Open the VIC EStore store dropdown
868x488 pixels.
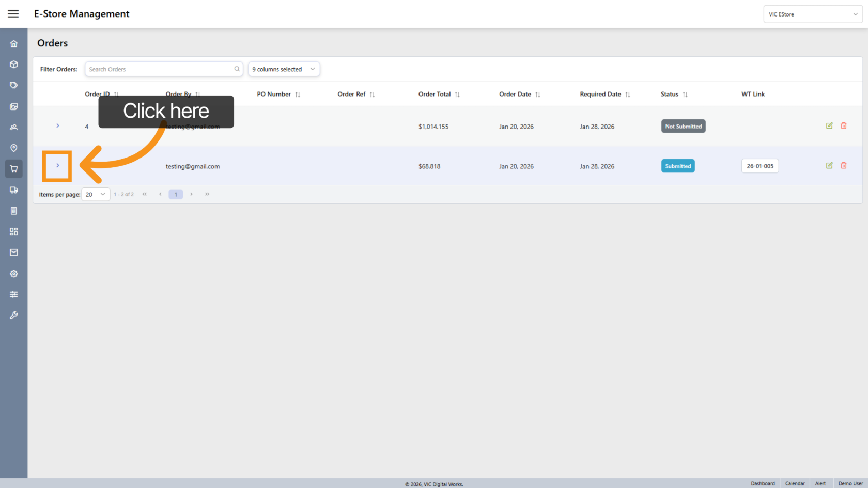click(812, 14)
